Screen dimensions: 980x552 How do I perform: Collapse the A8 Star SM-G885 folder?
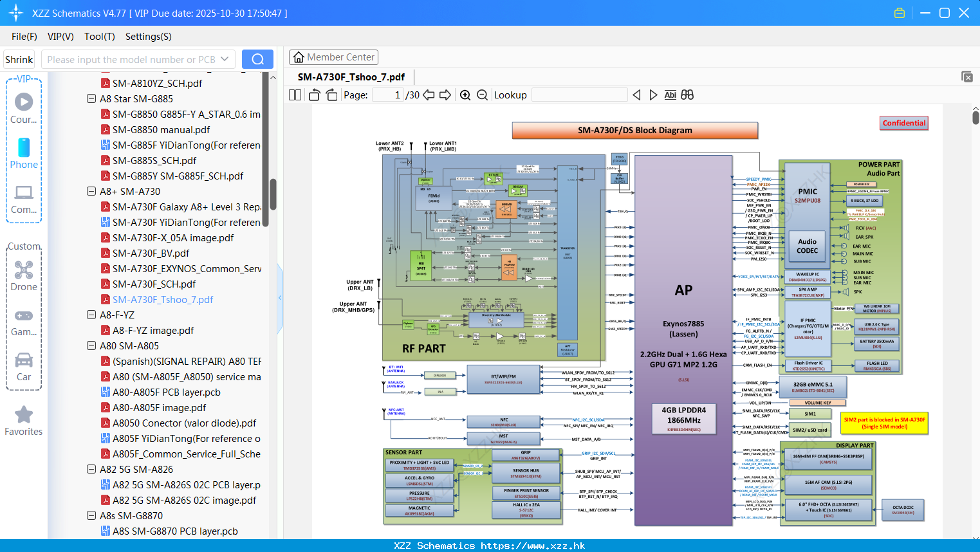tap(91, 98)
